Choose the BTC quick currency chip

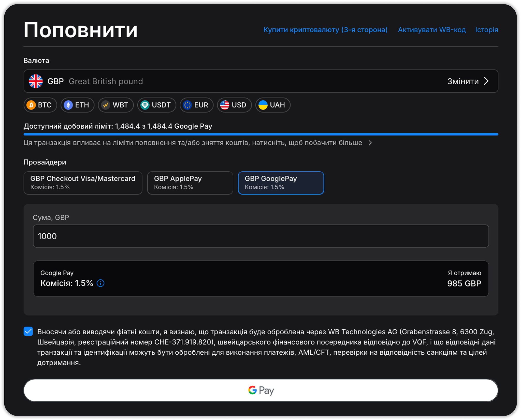tap(40, 105)
